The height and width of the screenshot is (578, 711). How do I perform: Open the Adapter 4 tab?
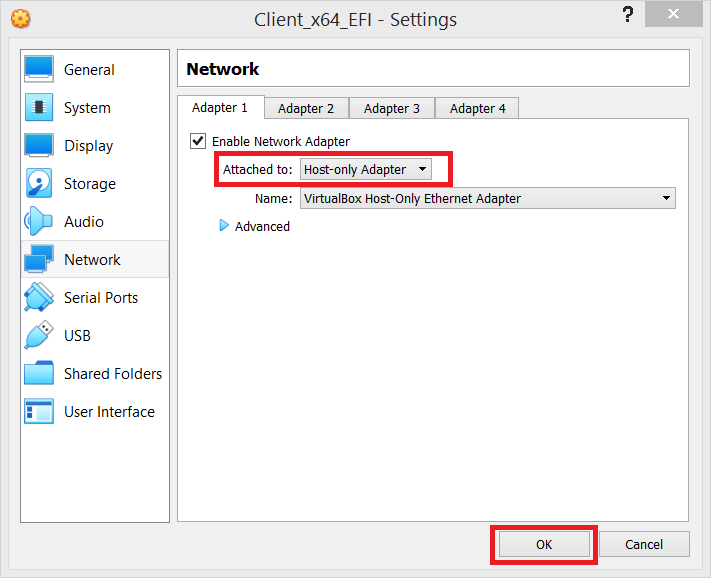coord(477,108)
